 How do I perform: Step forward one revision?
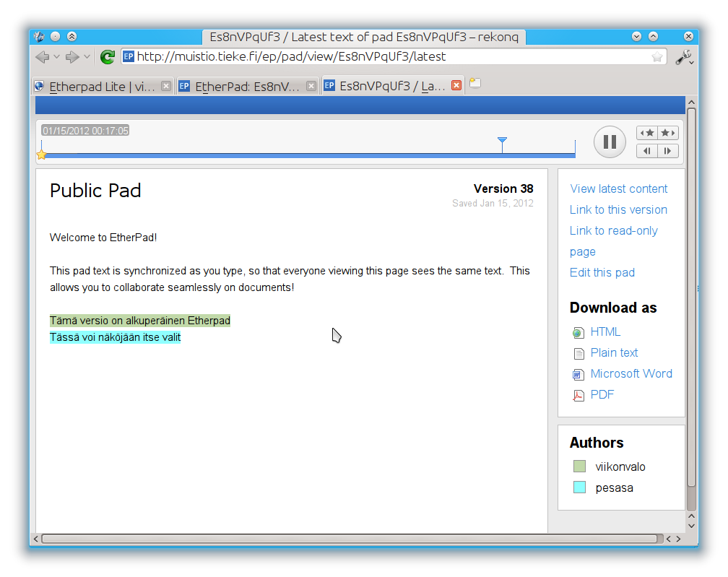pyautogui.click(x=668, y=151)
